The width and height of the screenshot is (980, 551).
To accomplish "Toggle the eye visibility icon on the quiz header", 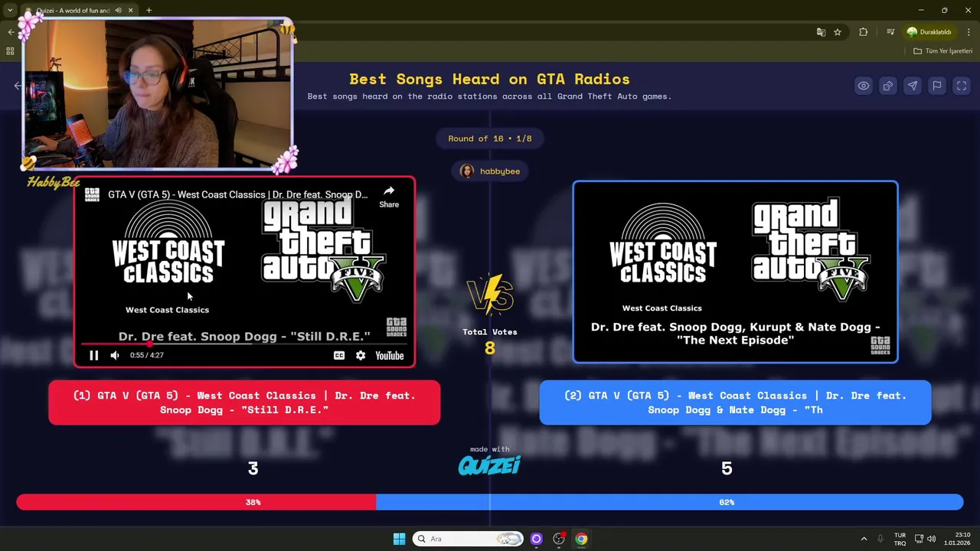I will [x=863, y=86].
